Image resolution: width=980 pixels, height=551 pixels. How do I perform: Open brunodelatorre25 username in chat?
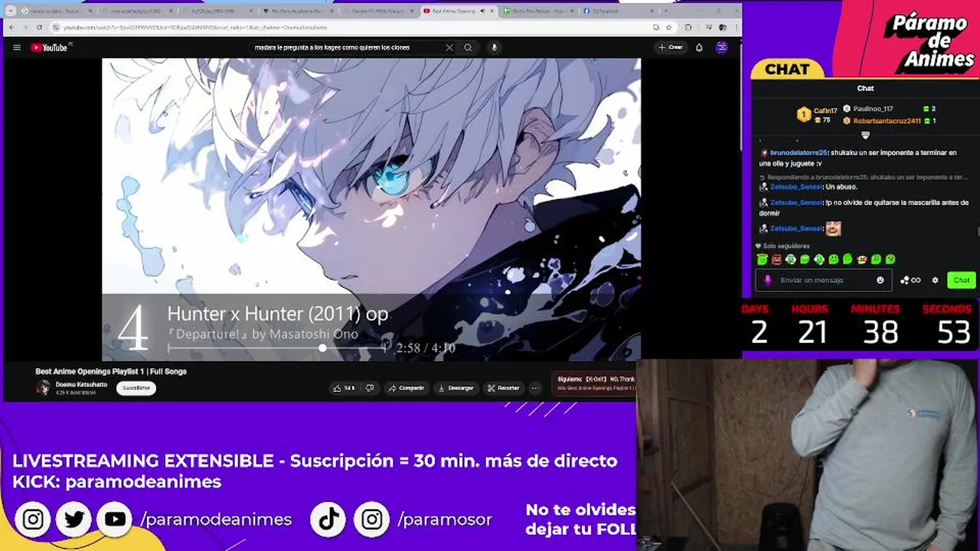798,153
